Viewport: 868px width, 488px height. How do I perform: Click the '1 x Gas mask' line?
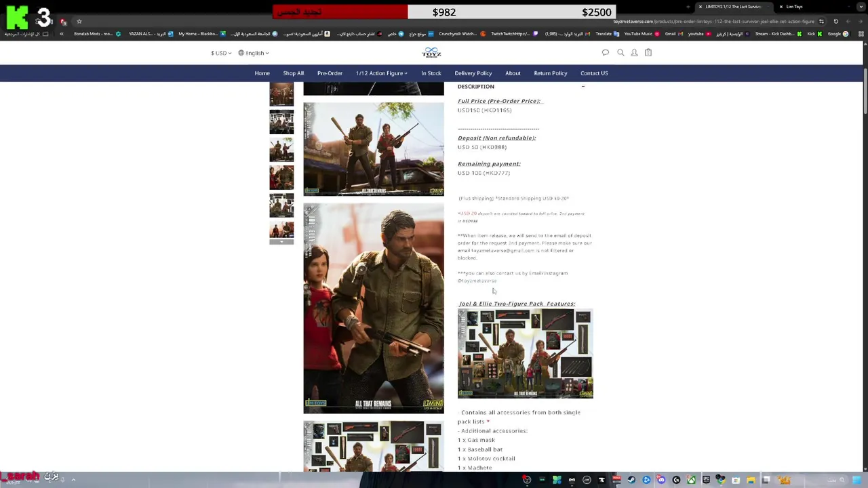pyautogui.click(x=476, y=440)
